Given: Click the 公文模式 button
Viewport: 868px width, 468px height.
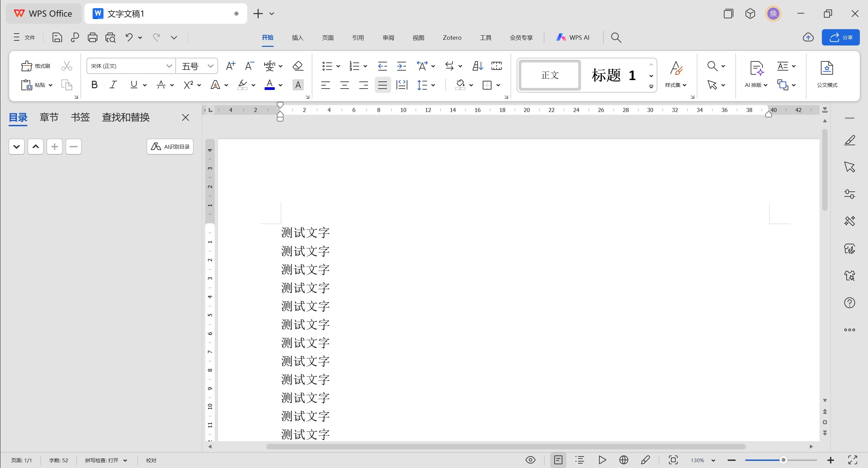Looking at the screenshot, I should pyautogui.click(x=827, y=75).
